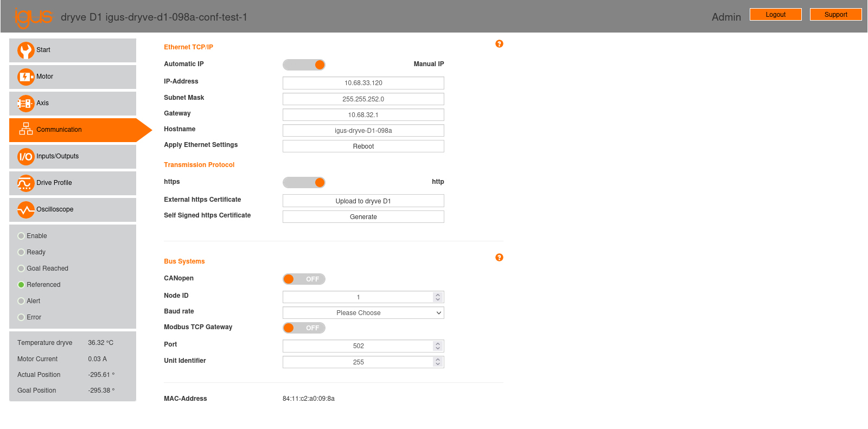Click the Generate certificate button

pyautogui.click(x=363, y=217)
